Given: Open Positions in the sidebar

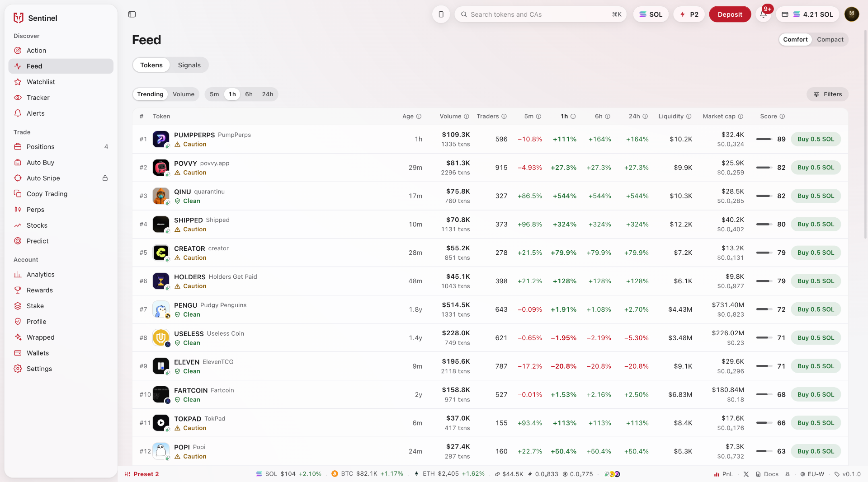Looking at the screenshot, I should click(x=61, y=147).
